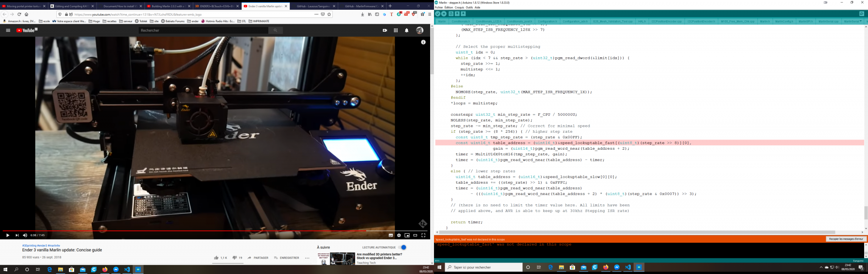868x274 pixels.
Task: Open the Fichier menu in Arduino
Action: click(439, 8)
